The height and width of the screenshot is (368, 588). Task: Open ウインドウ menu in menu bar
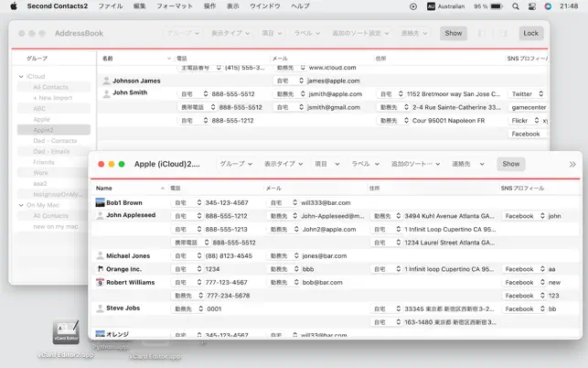(265, 6)
